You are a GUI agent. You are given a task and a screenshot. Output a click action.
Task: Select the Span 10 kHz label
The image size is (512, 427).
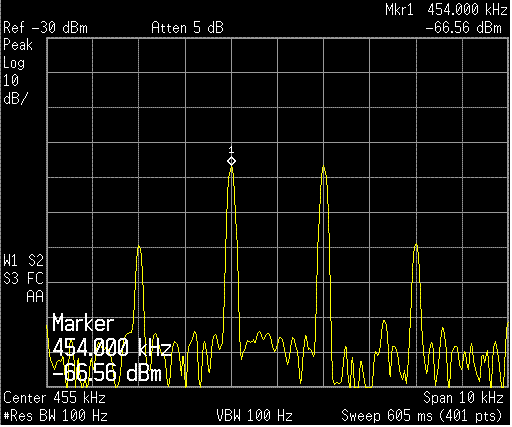(463, 398)
